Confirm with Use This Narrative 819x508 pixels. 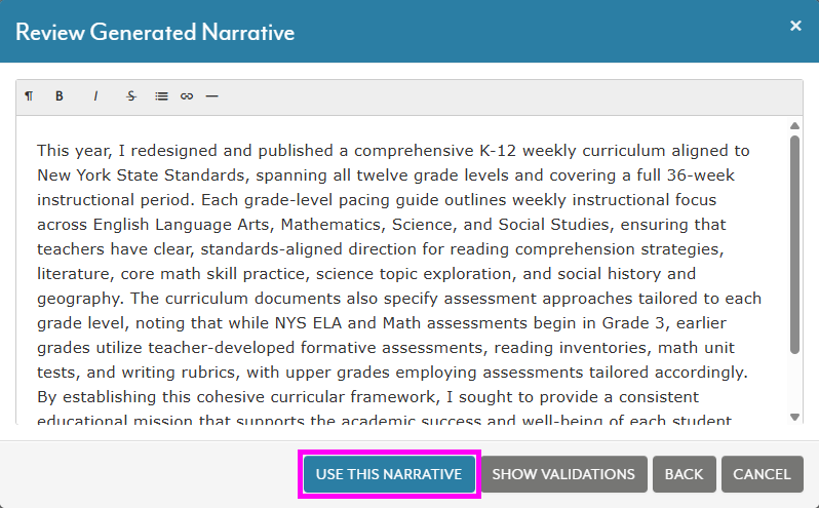pyautogui.click(x=389, y=474)
